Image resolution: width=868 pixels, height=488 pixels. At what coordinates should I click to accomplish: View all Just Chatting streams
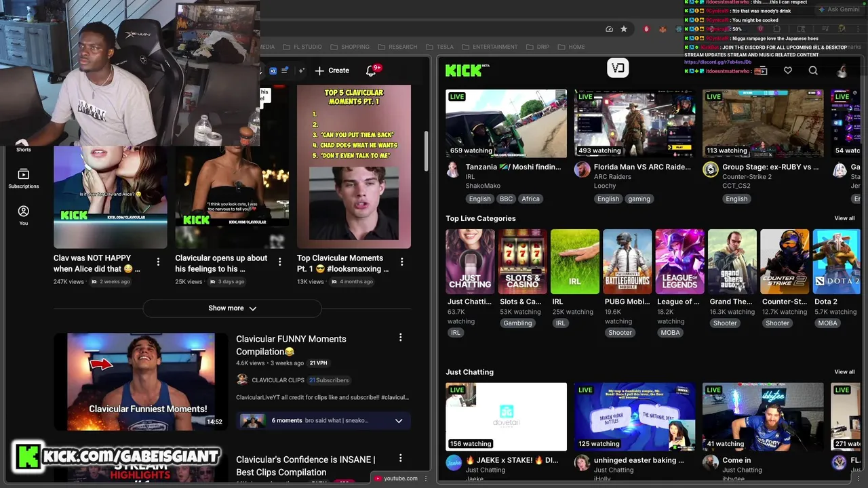[x=844, y=372]
